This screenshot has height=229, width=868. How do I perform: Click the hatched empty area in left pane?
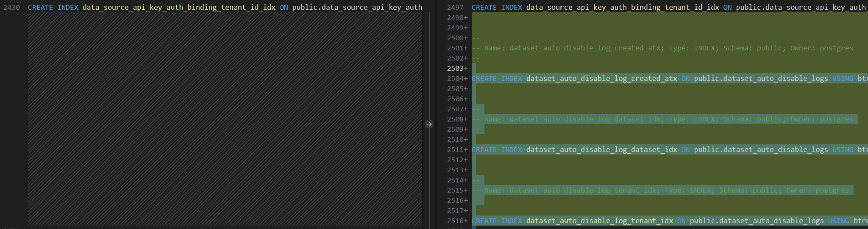(x=225, y=119)
